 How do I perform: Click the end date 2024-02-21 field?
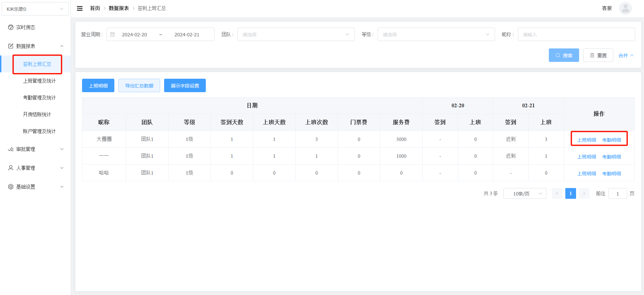click(187, 35)
